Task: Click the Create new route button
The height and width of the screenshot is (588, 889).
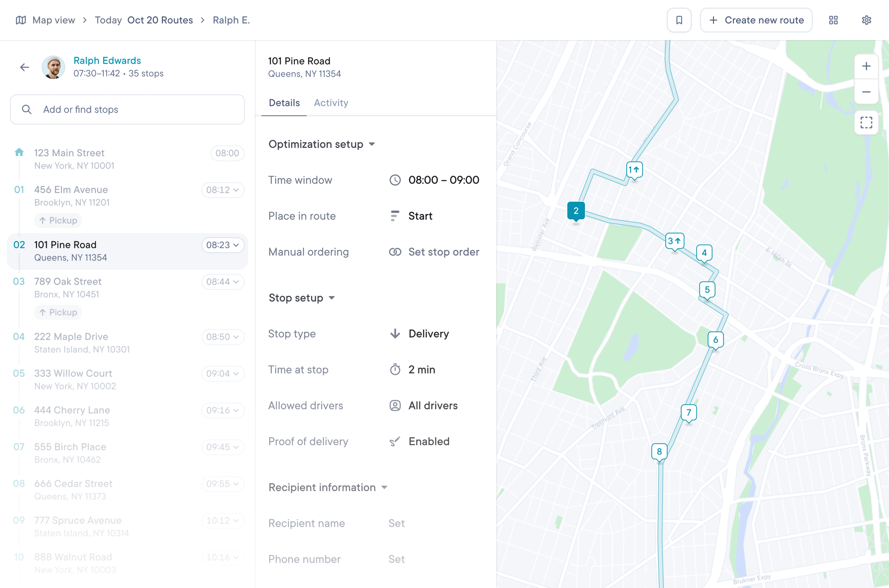Action: coord(756,20)
